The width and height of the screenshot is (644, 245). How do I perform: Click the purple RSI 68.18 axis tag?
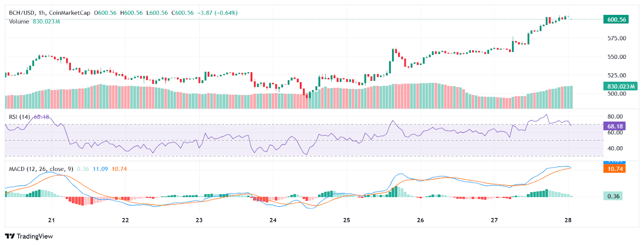point(614,126)
